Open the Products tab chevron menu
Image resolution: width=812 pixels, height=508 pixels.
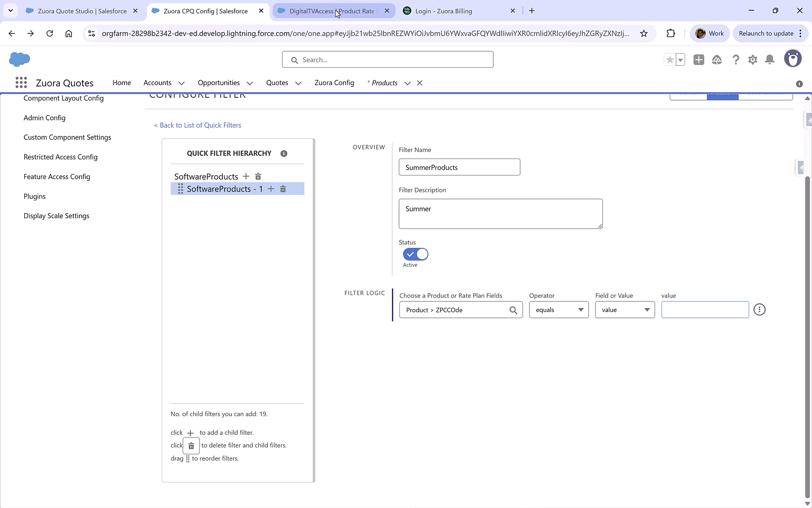point(407,83)
